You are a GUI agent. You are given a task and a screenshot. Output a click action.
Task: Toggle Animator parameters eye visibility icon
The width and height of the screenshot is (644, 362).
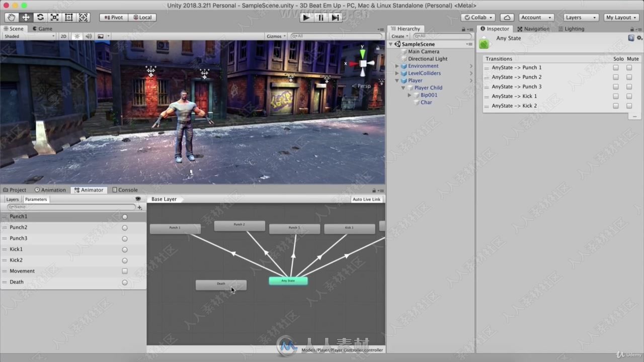coord(138,199)
